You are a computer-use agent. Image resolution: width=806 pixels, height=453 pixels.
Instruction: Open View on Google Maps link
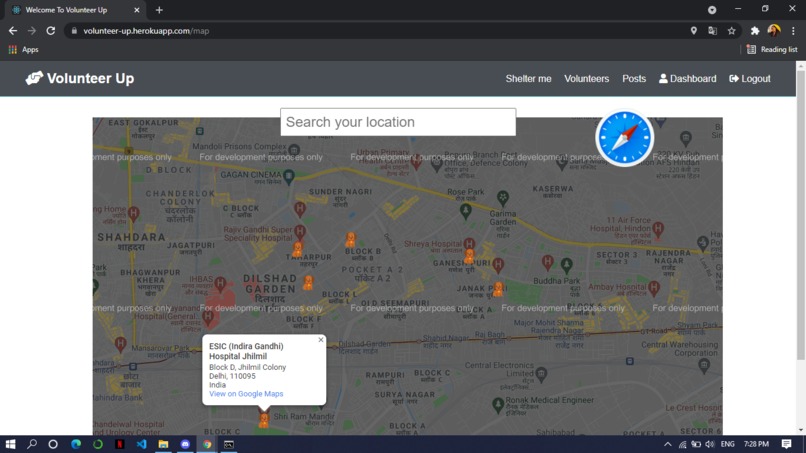pyautogui.click(x=246, y=394)
